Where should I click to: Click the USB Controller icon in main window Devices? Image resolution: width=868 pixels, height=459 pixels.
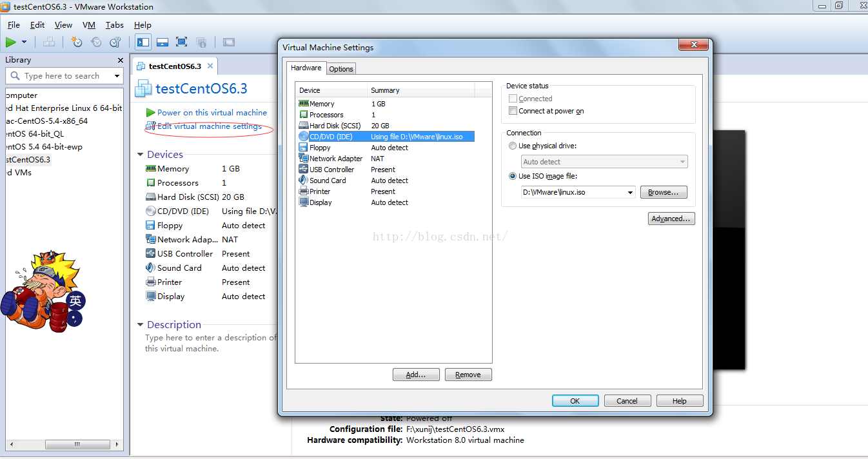[x=151, y=253]
